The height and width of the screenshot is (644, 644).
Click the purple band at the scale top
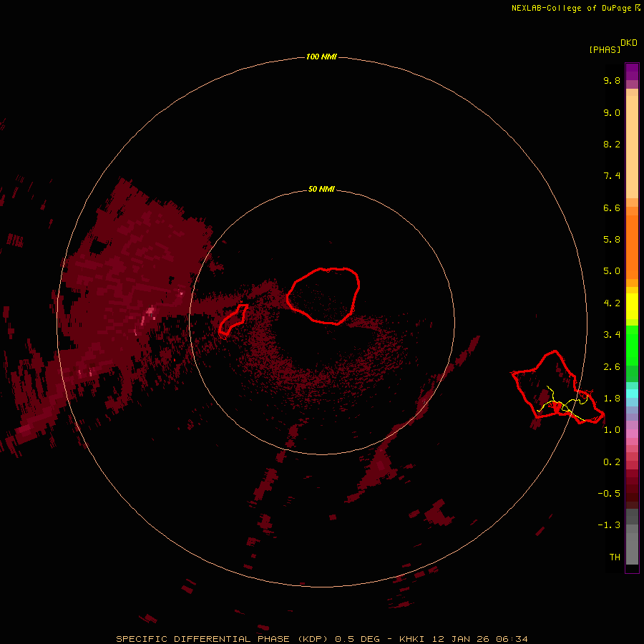632,72
